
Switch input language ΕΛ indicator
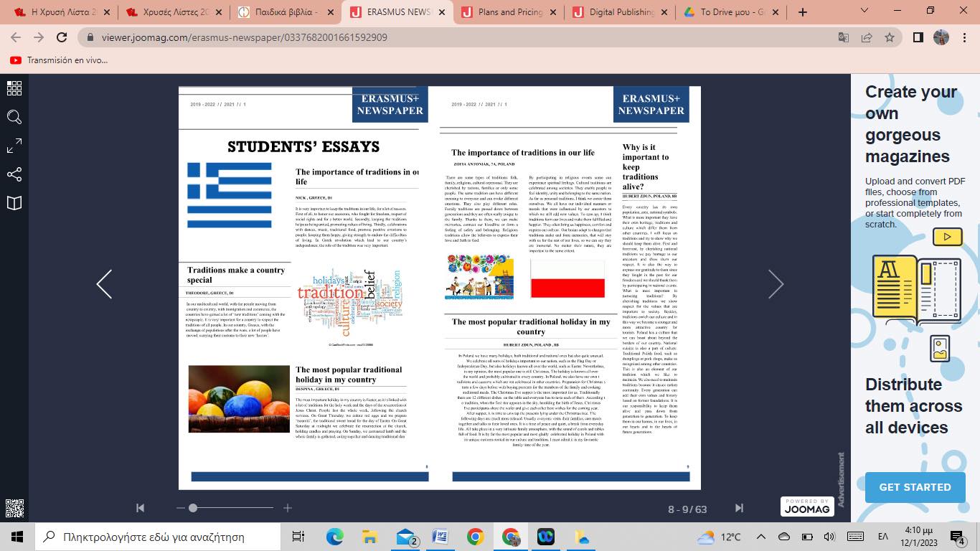pos(883,537)
